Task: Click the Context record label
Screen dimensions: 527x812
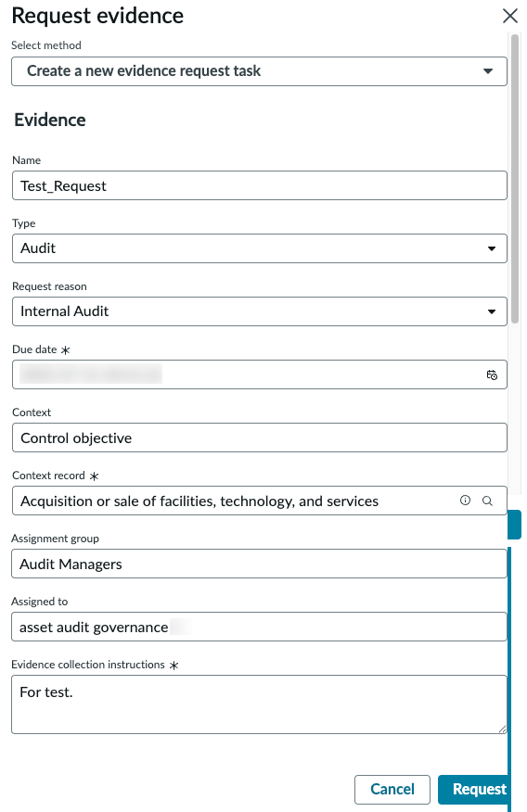Action: click(48, 476)
